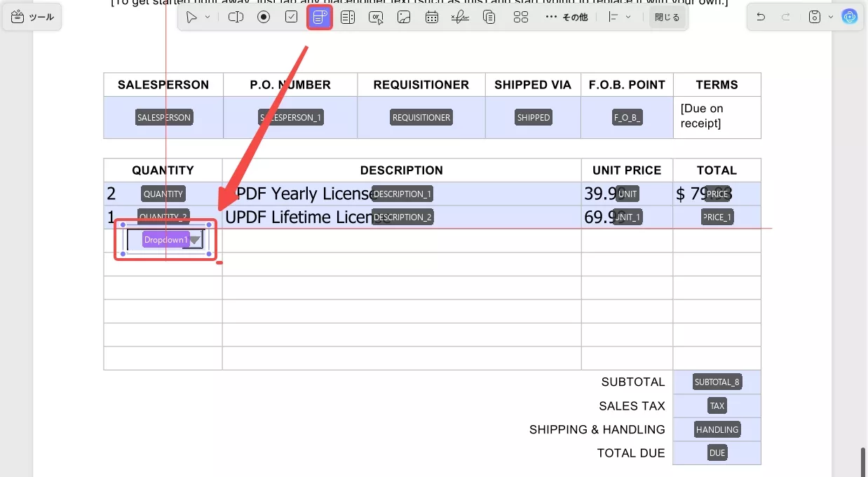Choose the date field tool
This screenshot has width=868, height=477.
[432, 17]
